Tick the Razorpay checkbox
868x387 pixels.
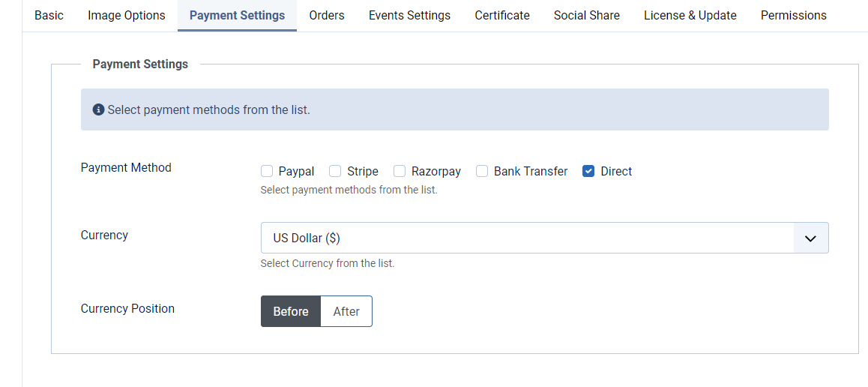coord(400,171)
